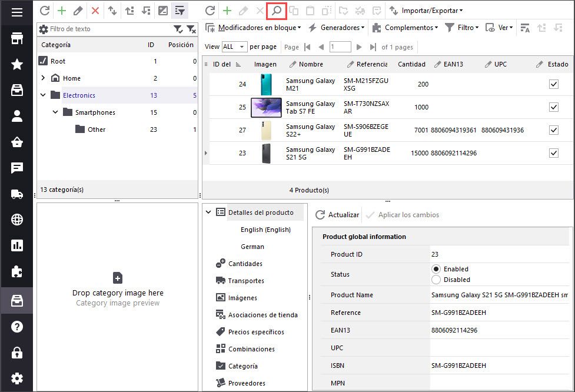This screenshot has height=392, width=575.
Task: Open the Filtro dropdown menu
Action: [x=461, y=28]
